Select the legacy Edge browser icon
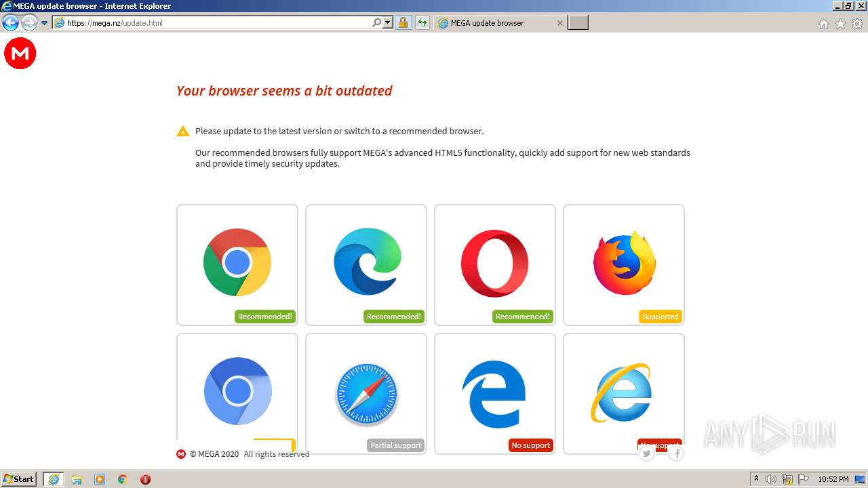 point(494,394)
